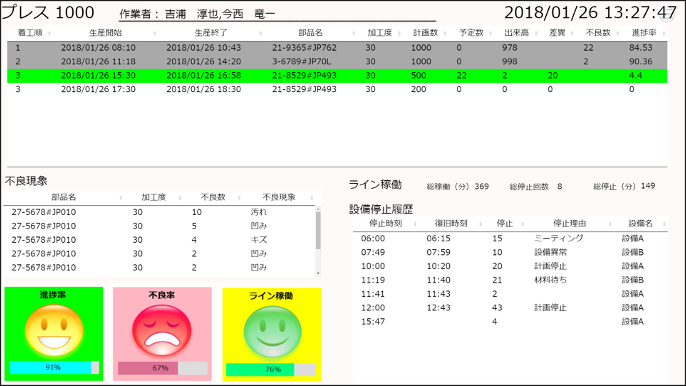686x386 pixels.
Task: Click the 総停止(分) 149 value
Action: point(648,186)
